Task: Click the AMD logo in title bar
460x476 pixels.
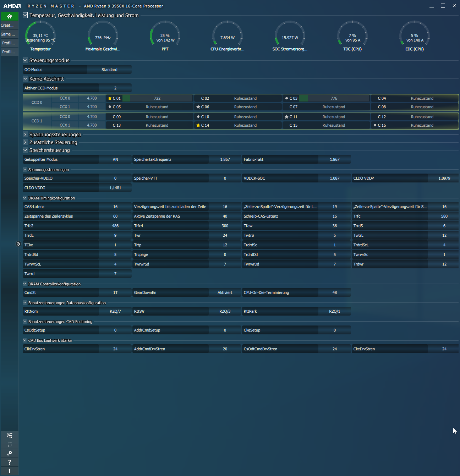Action: click(12, 6)
